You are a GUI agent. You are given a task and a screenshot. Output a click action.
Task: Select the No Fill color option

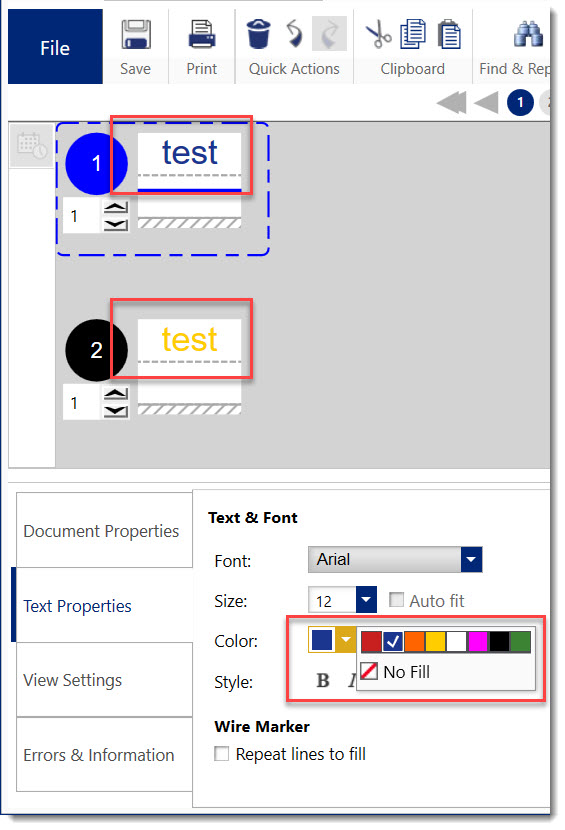pos(396,672)
